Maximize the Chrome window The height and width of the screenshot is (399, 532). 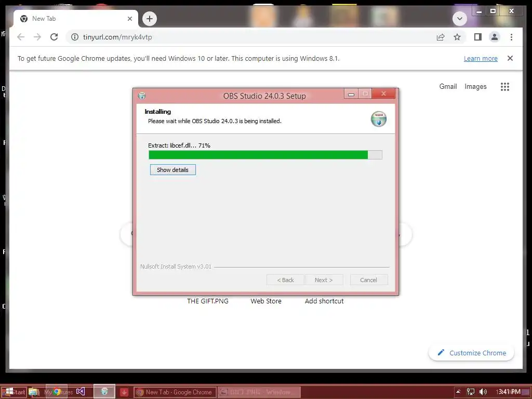493,11
